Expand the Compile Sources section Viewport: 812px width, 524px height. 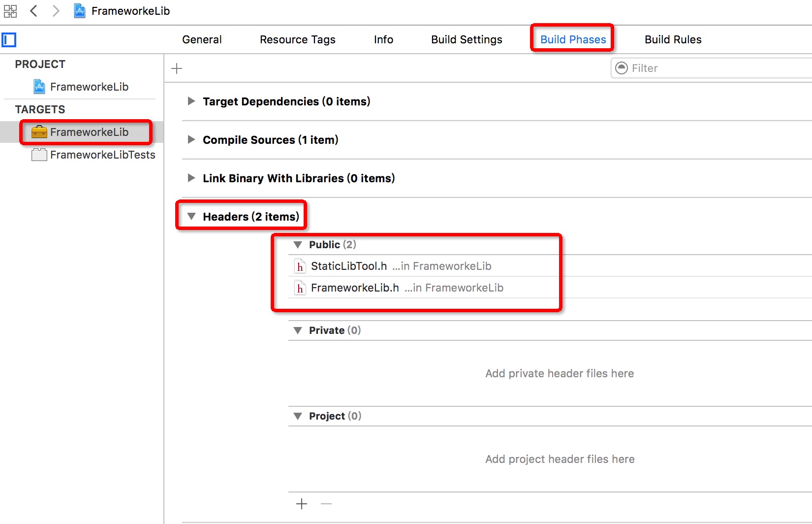[191, 140]
